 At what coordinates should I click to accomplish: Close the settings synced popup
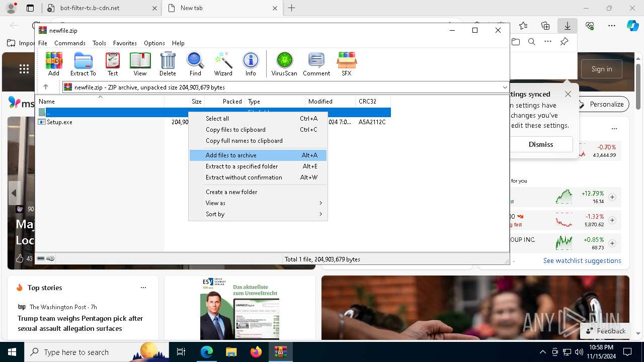[568, 94]
